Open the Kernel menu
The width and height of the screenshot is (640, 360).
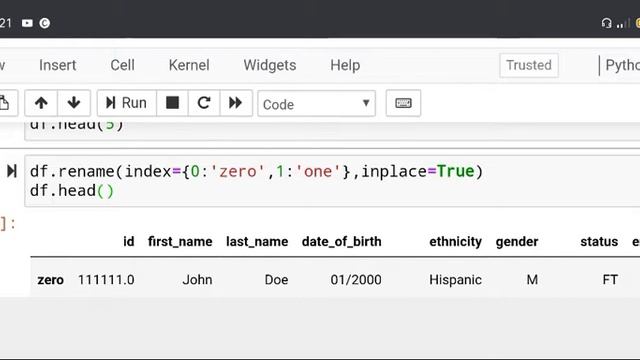pyautogui.click(x=189, y=65)
